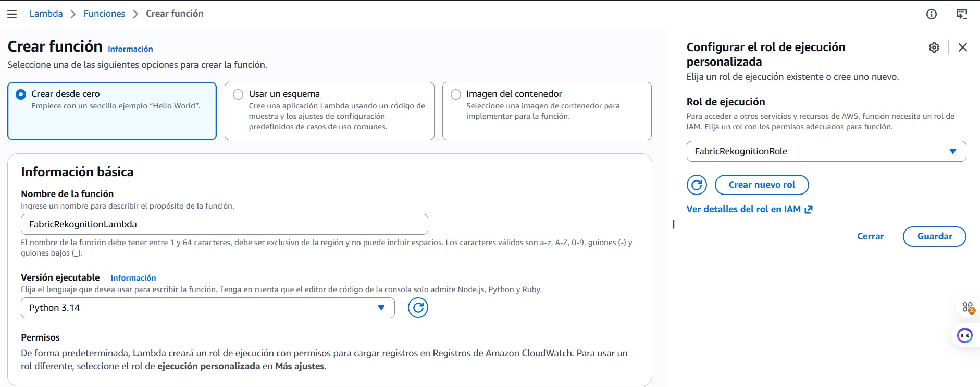
Task: Refresh the runtime version list
Action: click(418, 308)
